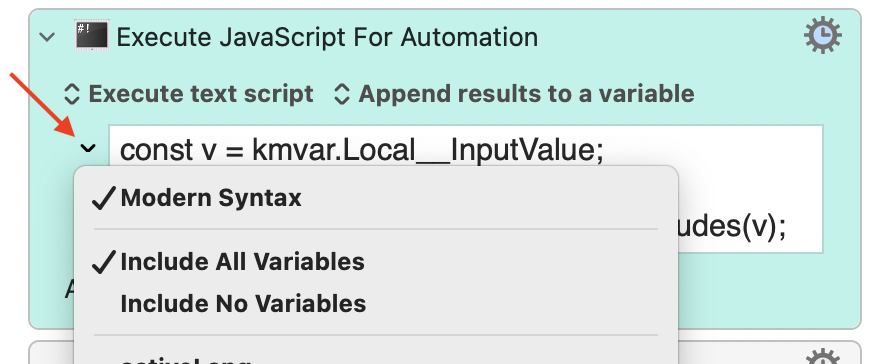Select the next action card below JavaScript action
The width and height of the screenshot is (878, 364).
[445, 353]
